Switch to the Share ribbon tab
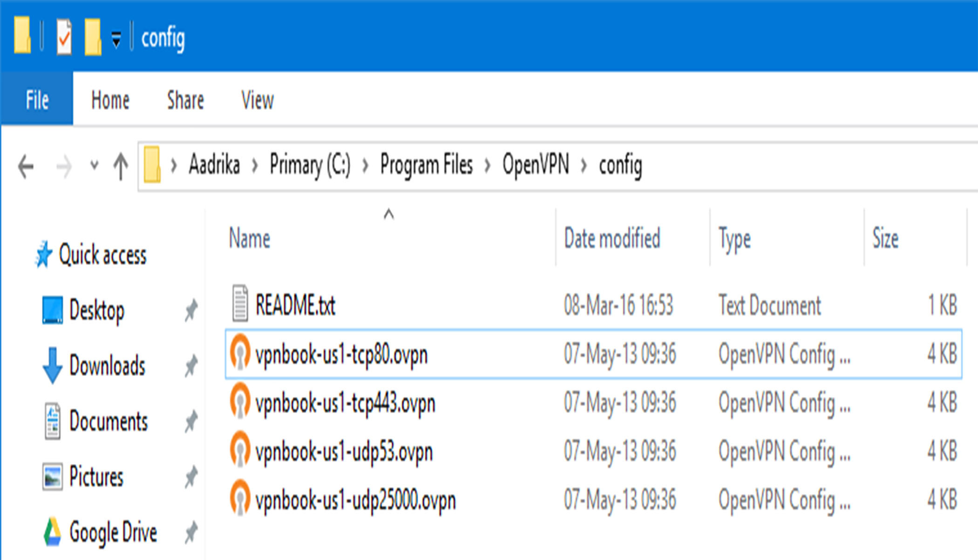Screen dimensions: 978x560 [185, 100]
